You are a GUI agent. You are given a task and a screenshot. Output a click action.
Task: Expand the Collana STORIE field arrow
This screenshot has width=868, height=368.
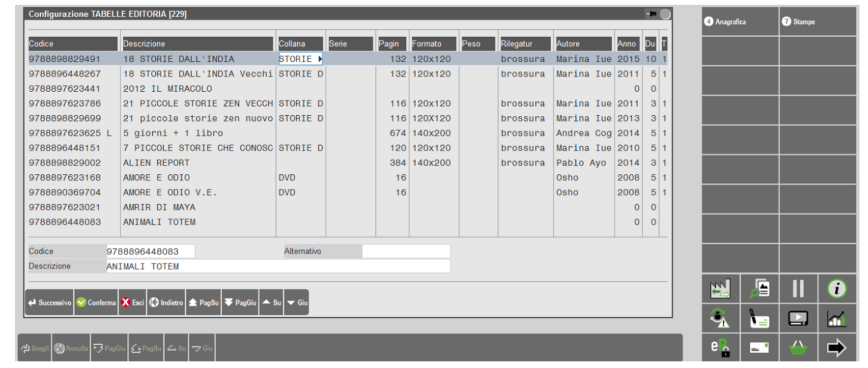320,59
